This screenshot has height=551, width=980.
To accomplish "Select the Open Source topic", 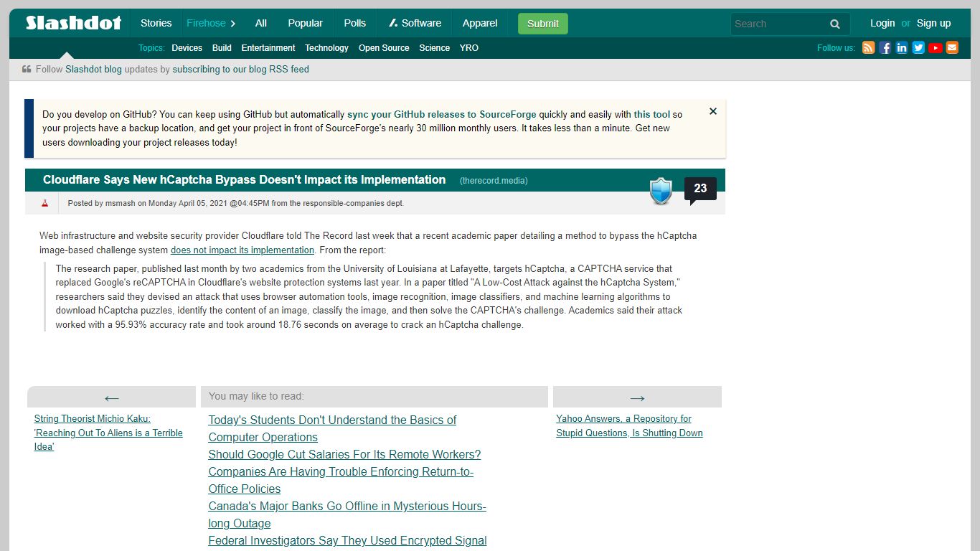I will (x=384, y=48).
